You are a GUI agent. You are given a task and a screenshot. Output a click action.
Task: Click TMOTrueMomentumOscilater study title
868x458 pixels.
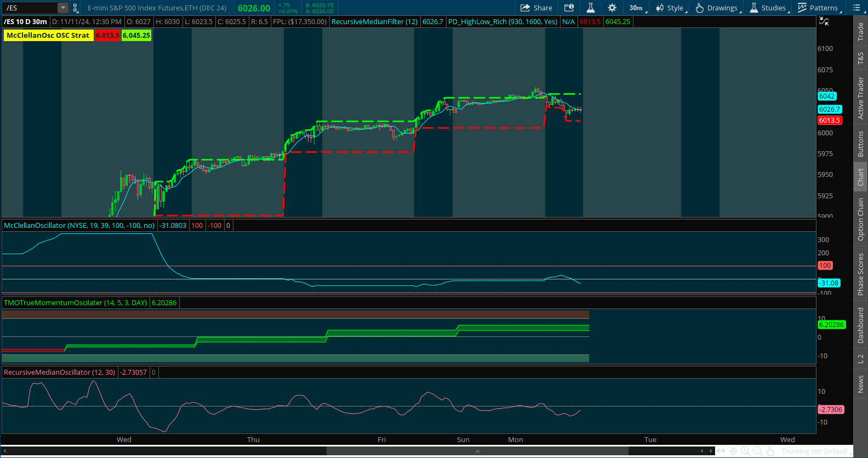coord(76,302)
